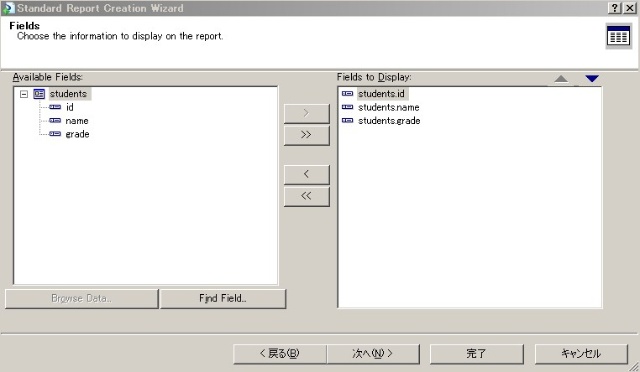Click the field icon beside name
Image resolution: width=640 pixels, height=372 pixels.
(x=55, y=121)
